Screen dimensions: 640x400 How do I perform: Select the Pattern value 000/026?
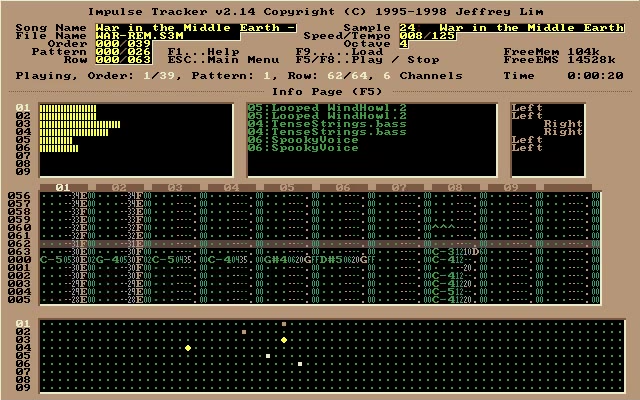tap(124, 52)
